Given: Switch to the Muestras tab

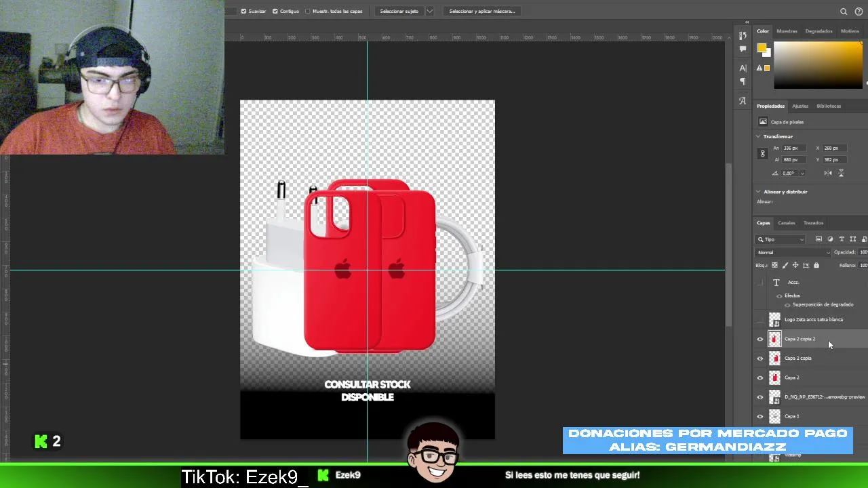Looking at the screenshot, I should coord(787,31).
